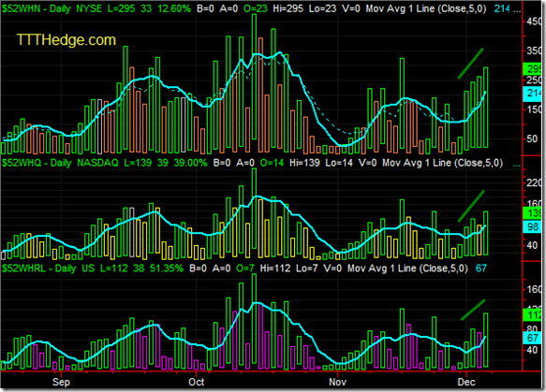Select the $52WHN NYSE chart title
Viewport: 546px width, 392px height.
click(x=52, y=8)
